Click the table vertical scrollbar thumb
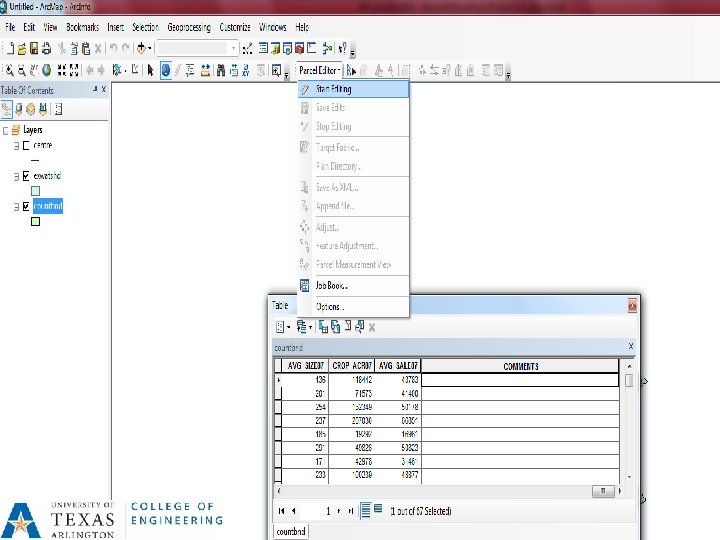Screen dimensions: 720x540 [x=629, y=380]
